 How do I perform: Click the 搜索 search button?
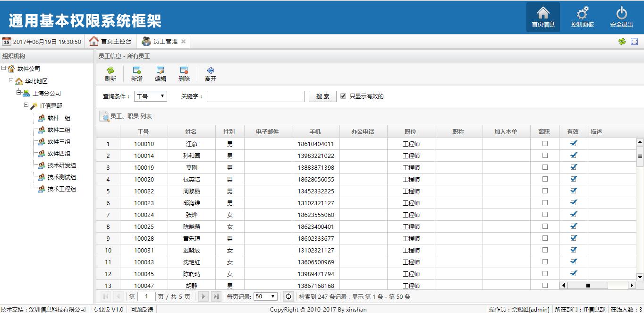coord(322,96)
